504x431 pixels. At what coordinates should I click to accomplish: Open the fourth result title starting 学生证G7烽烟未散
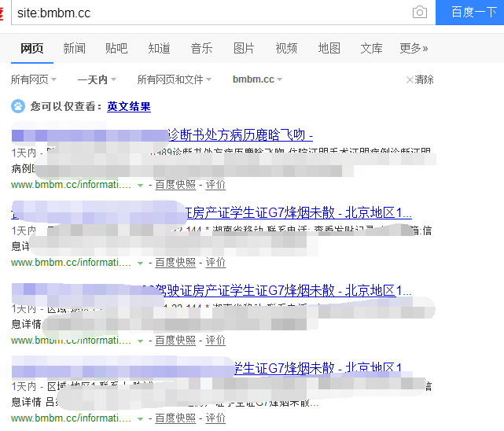click(x=318, y=368)
